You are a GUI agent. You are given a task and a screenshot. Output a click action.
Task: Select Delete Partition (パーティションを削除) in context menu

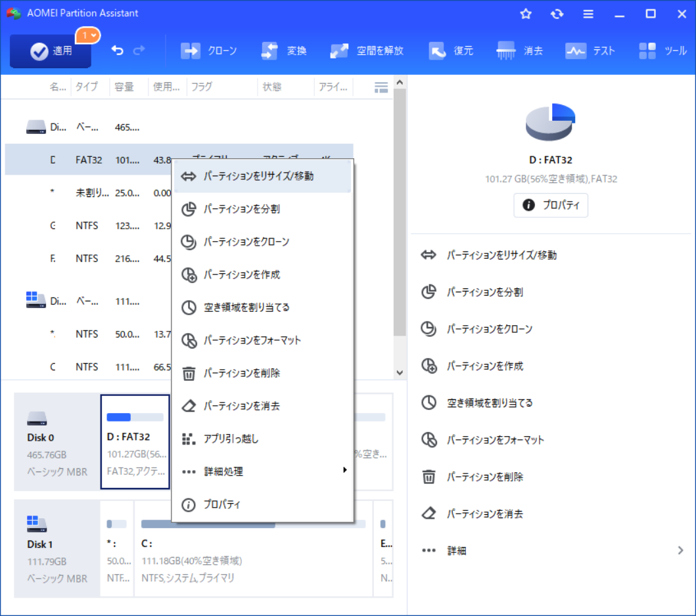pos(263,373)
